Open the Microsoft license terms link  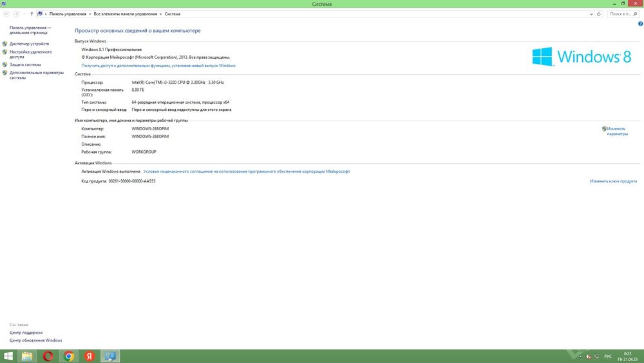point(247,172)
